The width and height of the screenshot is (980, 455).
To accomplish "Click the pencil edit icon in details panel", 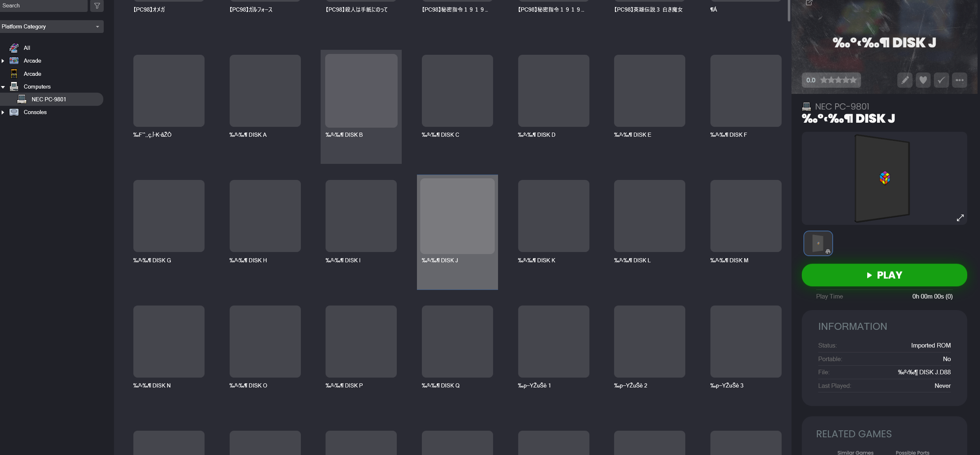I will (x=905, y=80).
